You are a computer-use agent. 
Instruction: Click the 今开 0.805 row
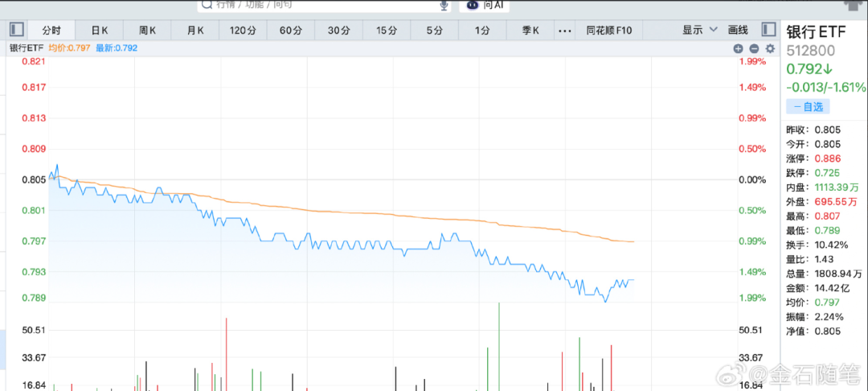coord(813,145)
